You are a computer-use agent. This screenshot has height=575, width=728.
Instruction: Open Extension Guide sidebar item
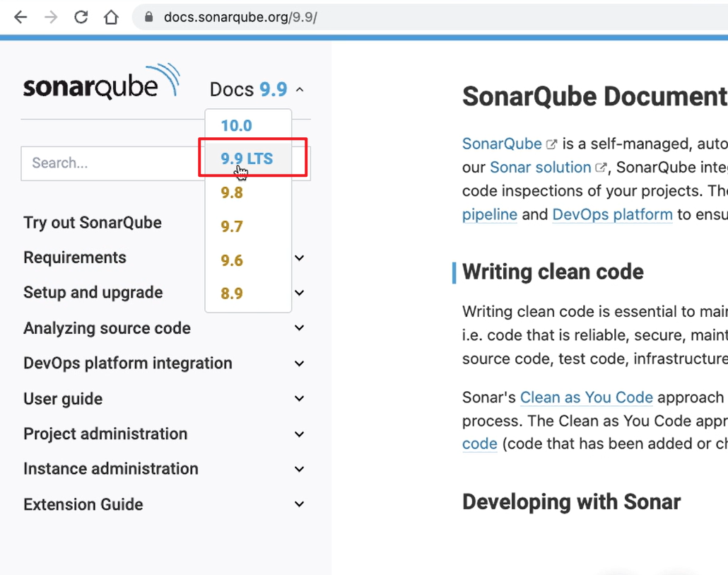[83, 504]
